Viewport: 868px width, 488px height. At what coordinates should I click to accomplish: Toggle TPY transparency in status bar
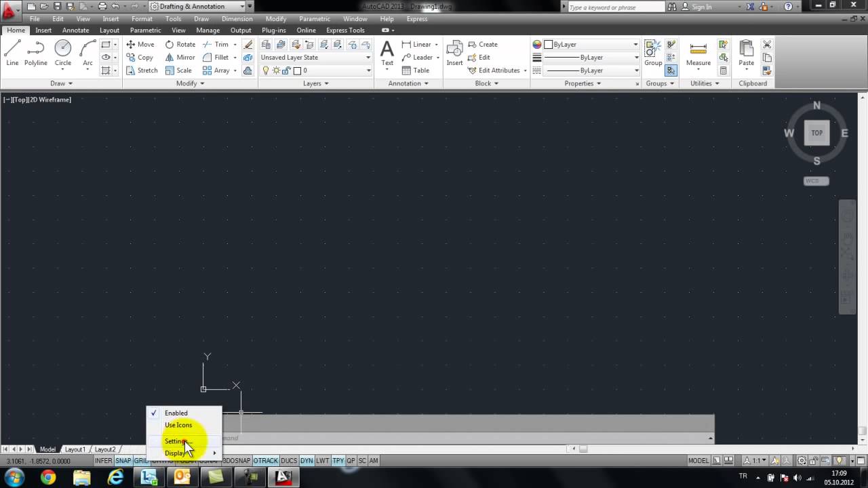point(338,461)
